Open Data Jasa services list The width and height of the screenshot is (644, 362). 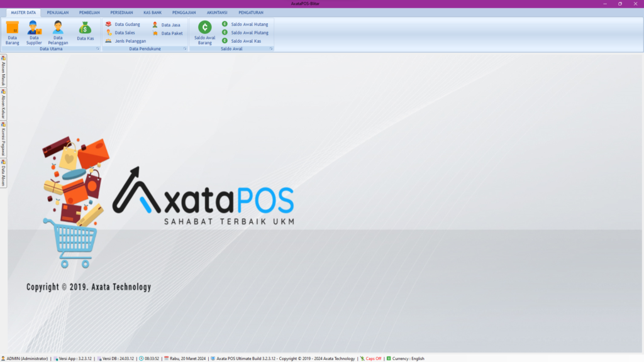tap(166, 25)
